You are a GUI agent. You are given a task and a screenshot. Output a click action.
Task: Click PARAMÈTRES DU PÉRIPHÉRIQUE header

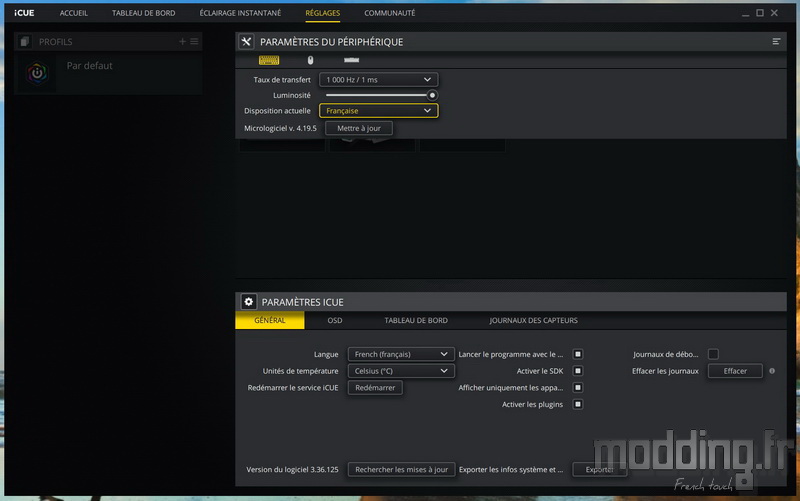point(332,42)
